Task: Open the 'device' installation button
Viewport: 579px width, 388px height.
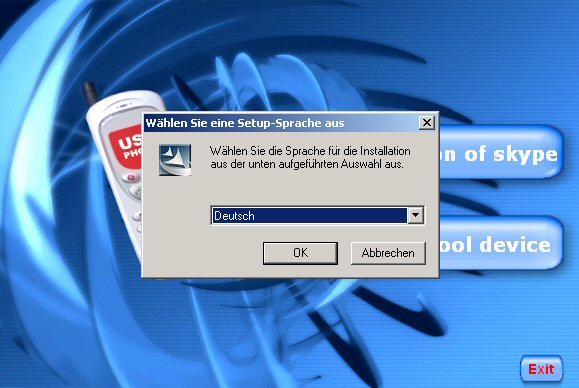Action: click(x=500, y=243)
